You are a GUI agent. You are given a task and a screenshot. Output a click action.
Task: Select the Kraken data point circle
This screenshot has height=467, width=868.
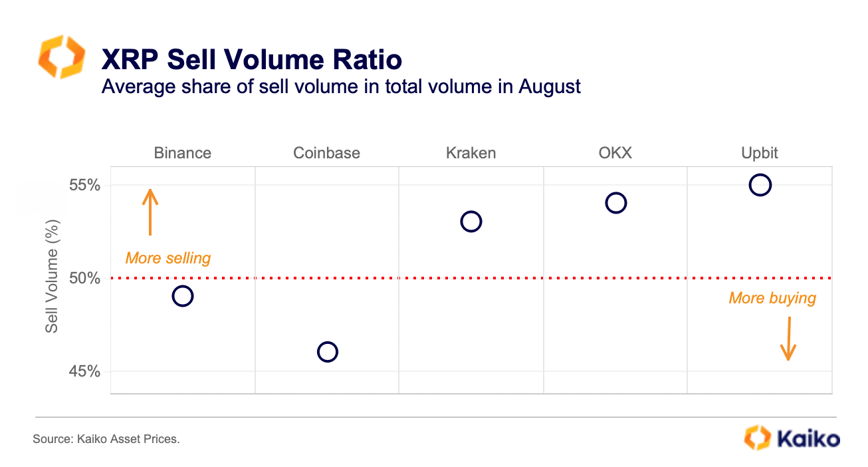(471, 222)
